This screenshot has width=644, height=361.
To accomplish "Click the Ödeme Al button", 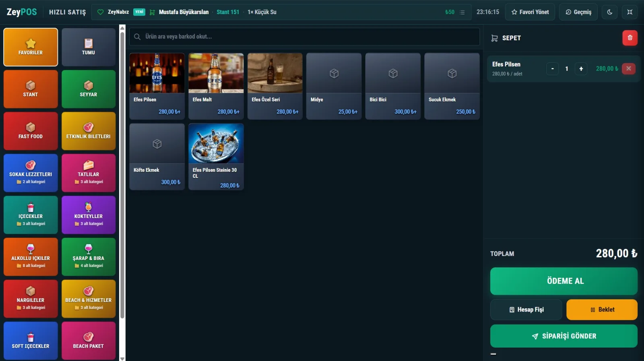I will (564, 281).
